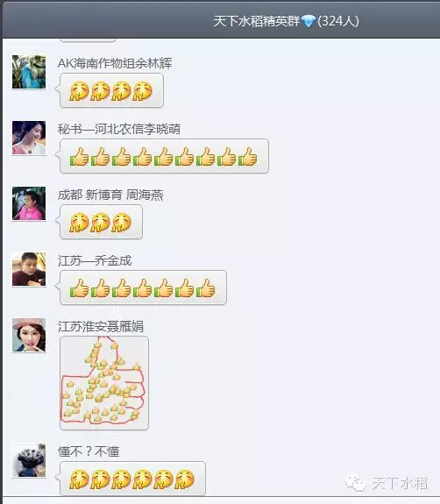Click the 天下水稻 watermark text
Screen dimensions: 440x504
(x=400, y=483)
